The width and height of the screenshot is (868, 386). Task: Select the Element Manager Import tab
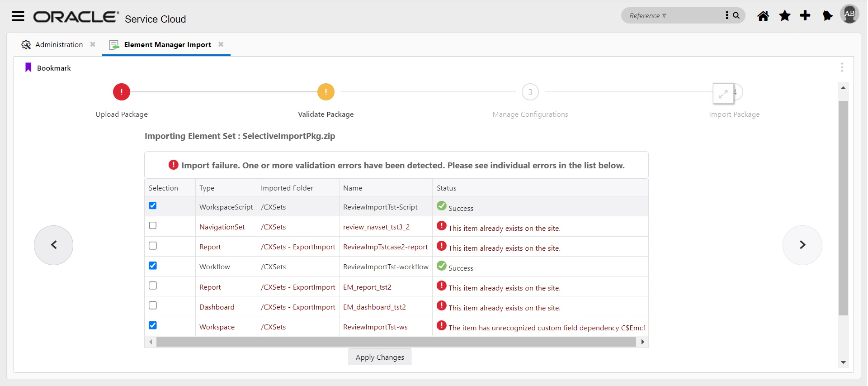click(167, 45)
